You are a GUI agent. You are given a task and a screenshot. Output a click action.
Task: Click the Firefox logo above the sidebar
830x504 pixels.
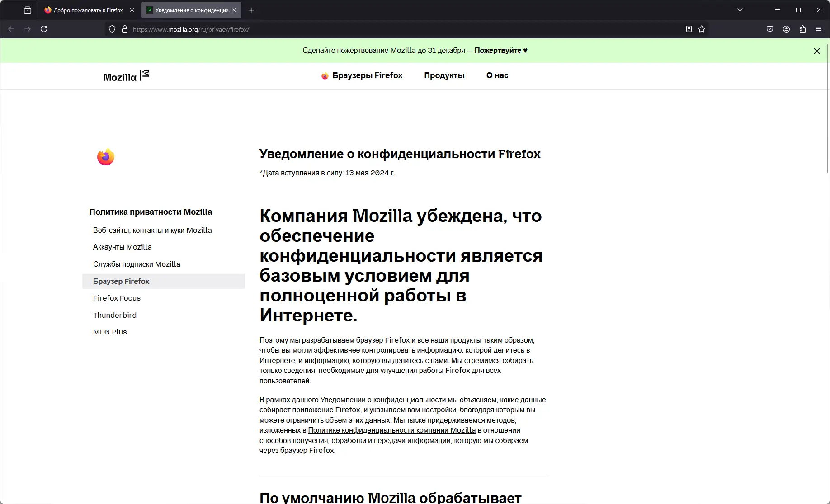(x=105, y=157)
